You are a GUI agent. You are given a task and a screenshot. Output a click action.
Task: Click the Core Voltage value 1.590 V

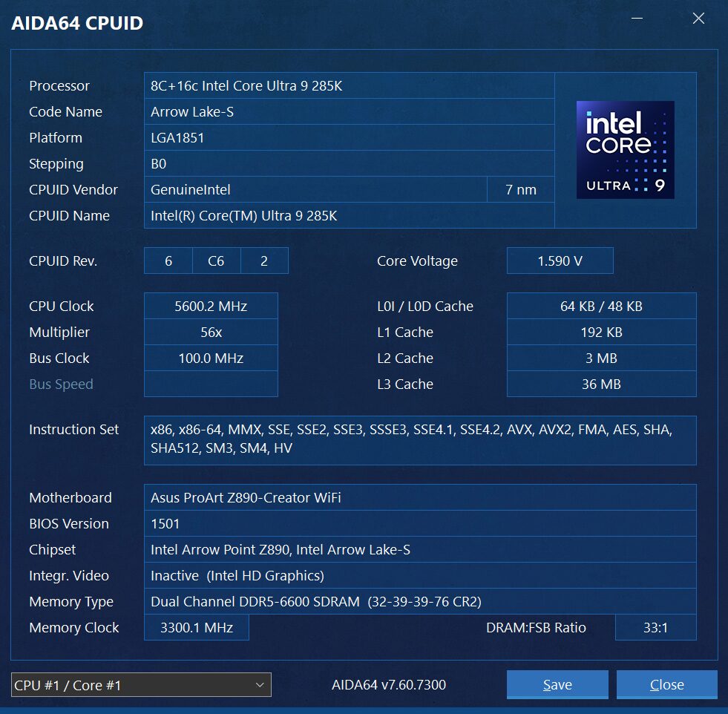560,261
